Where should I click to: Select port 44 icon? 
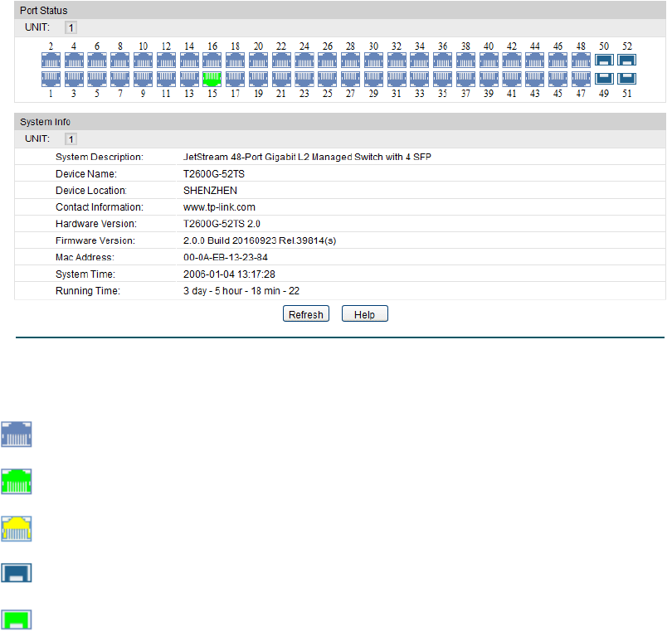point(535,60)
